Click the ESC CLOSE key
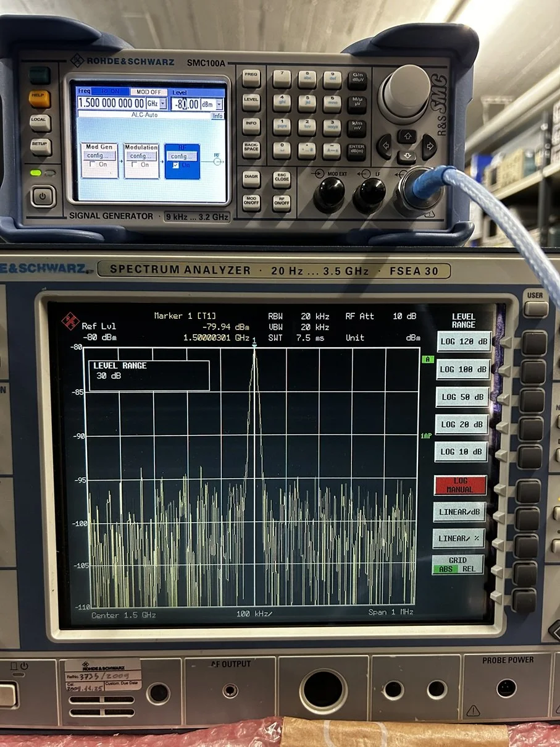560x747 pixels. point(282,179)
